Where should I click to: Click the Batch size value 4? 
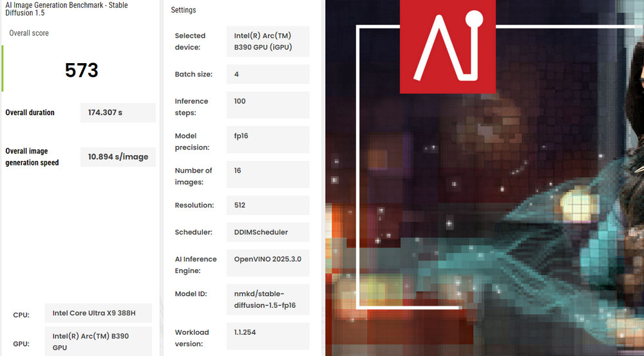tap(267, 74)
